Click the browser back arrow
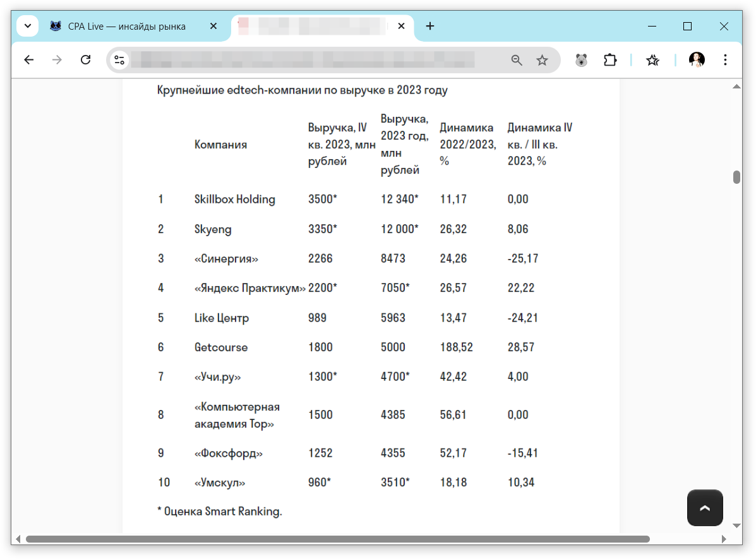Image resolution: width=756 pixels, height=559 pixels. pos(29,60)
